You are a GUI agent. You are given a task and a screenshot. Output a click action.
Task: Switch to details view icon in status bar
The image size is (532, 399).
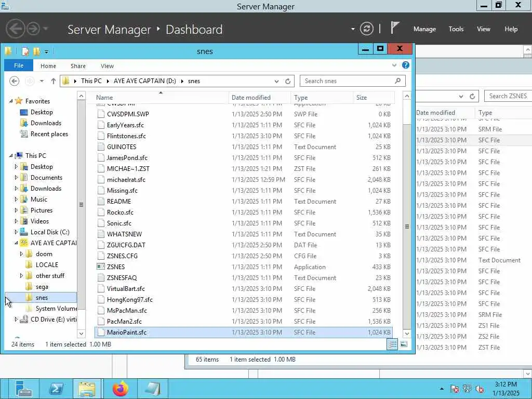pos(392,344)
